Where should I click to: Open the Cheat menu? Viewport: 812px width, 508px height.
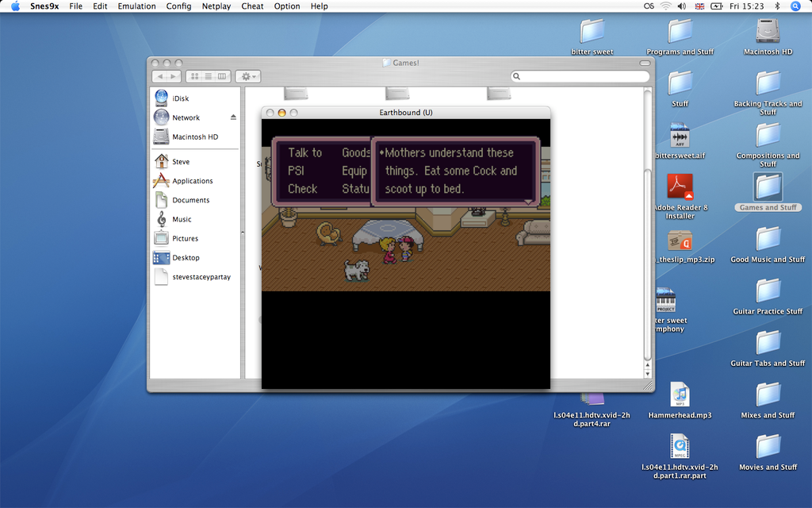click(x=252, y=6)
